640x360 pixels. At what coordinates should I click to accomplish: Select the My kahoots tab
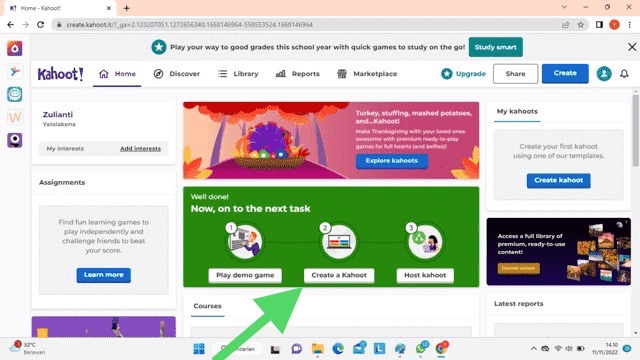pyautogui.click(x=517, y=111)
